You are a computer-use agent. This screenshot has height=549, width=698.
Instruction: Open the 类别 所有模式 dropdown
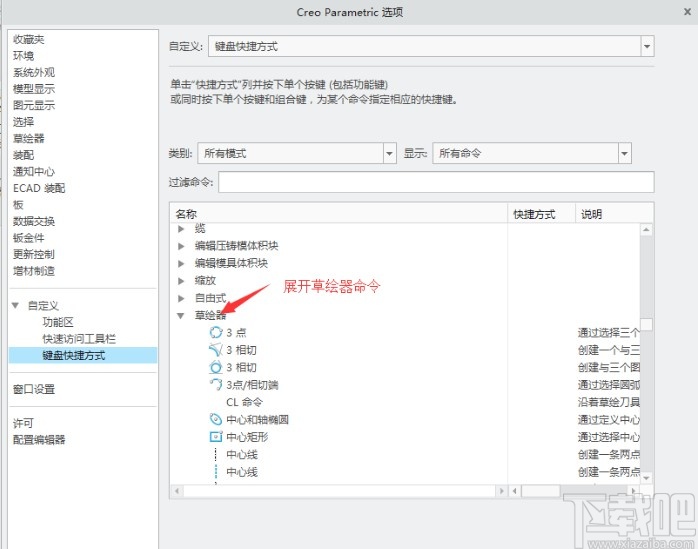390,154
